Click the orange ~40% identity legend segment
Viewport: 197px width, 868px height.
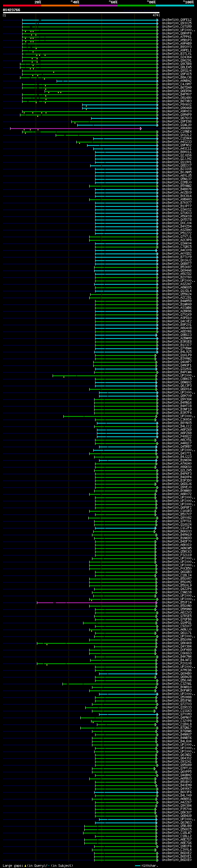pos(60,6)
